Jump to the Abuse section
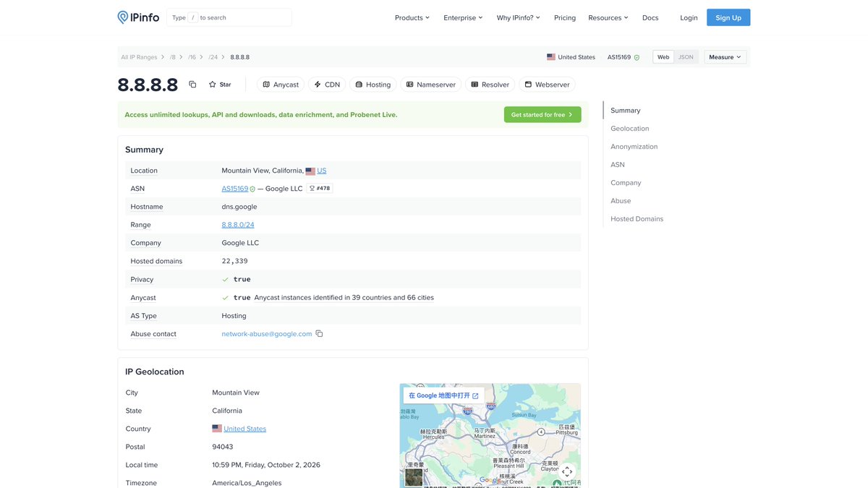868x488 pixels. [621, 201]
